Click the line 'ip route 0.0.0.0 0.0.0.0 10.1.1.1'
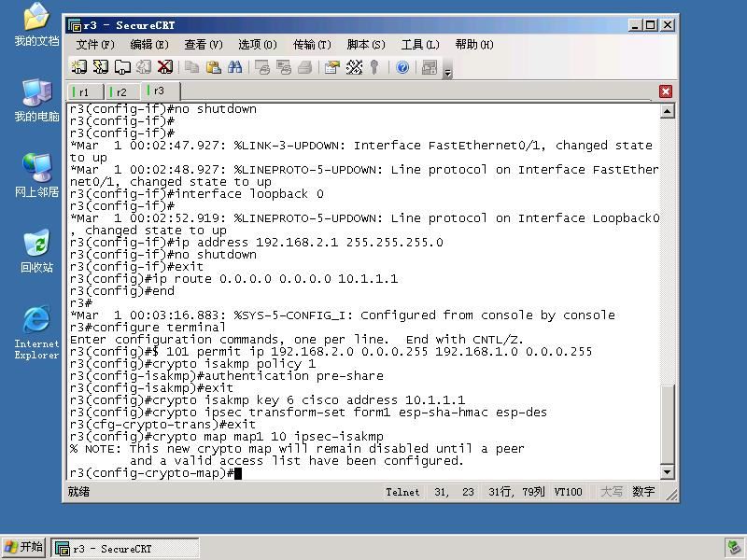 tap(233, 278)
